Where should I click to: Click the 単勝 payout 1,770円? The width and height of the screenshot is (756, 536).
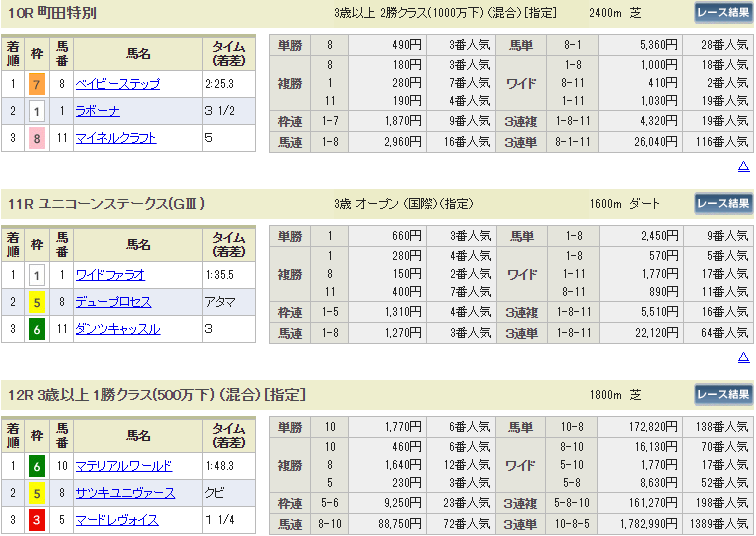(x=403, y=427)
